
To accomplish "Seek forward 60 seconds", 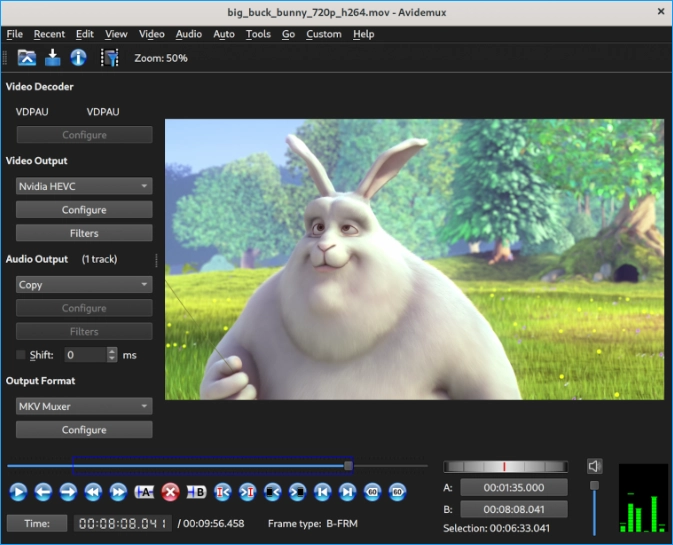I will (397, 492).
